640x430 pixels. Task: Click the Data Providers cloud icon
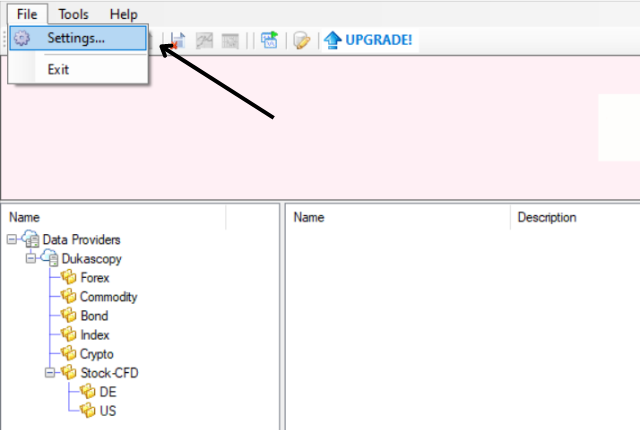(31, 240)
